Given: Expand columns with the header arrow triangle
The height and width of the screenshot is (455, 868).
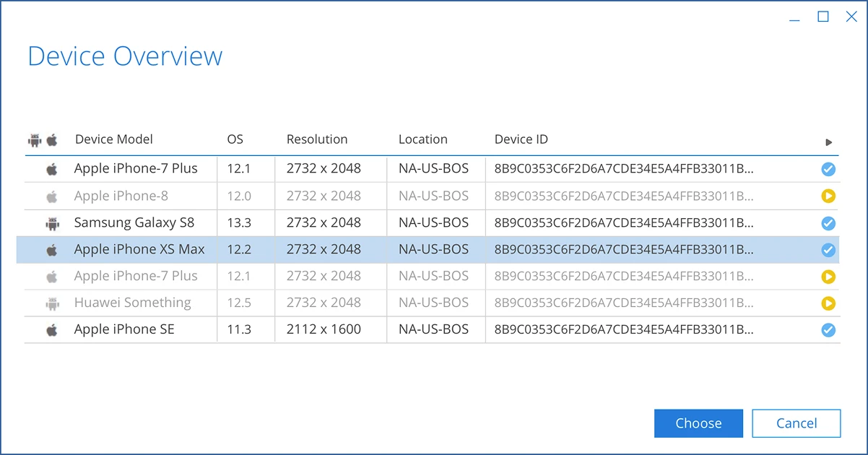Looking at the screenshot, I should point(829,142).
